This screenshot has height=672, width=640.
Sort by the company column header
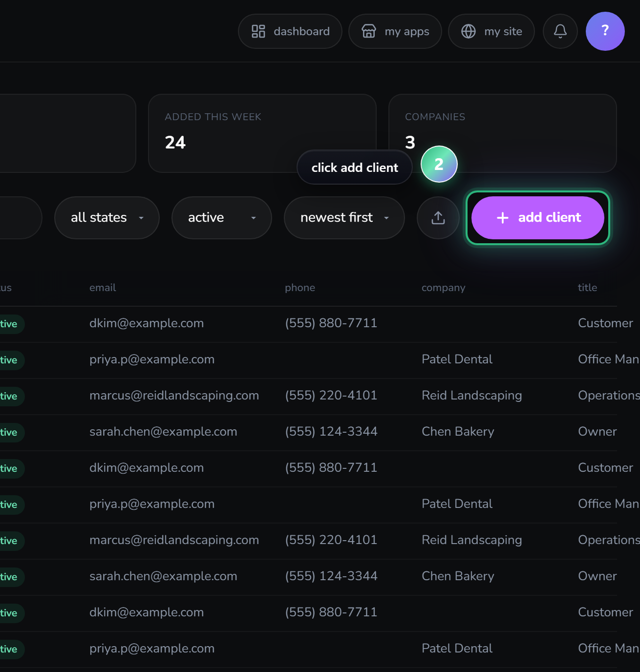444,288
